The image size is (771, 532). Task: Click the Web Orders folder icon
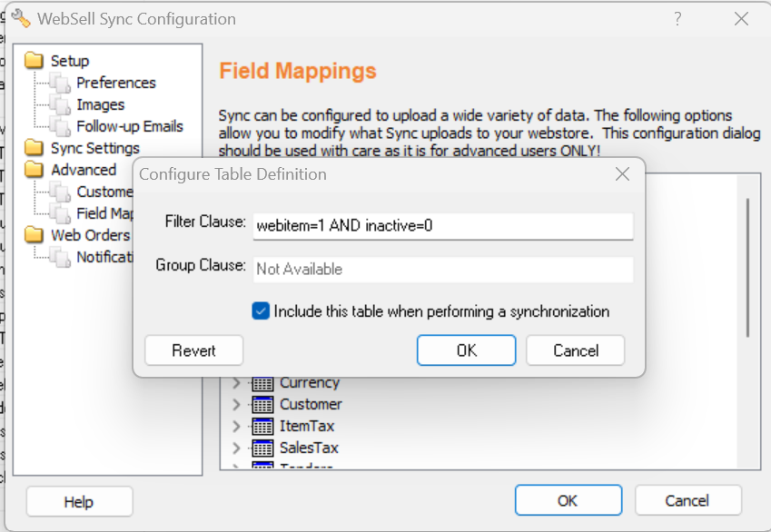pyautogui.click(x=34, y=235)
